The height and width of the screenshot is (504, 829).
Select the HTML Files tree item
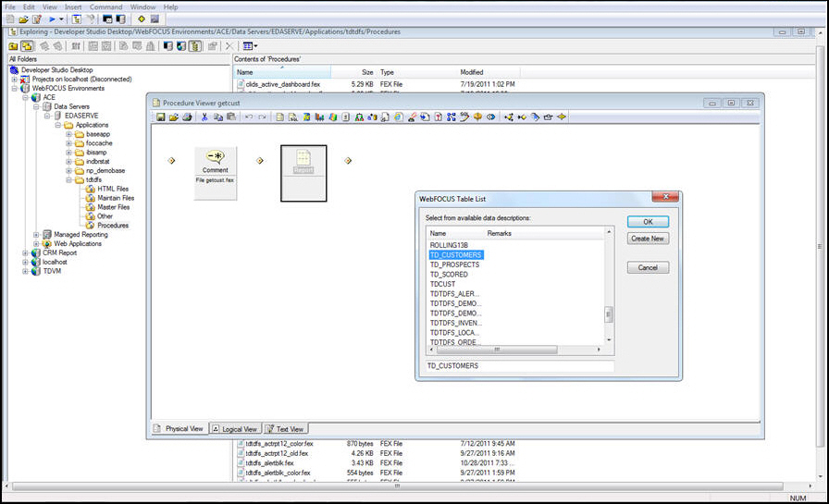[x=113, y=189]
